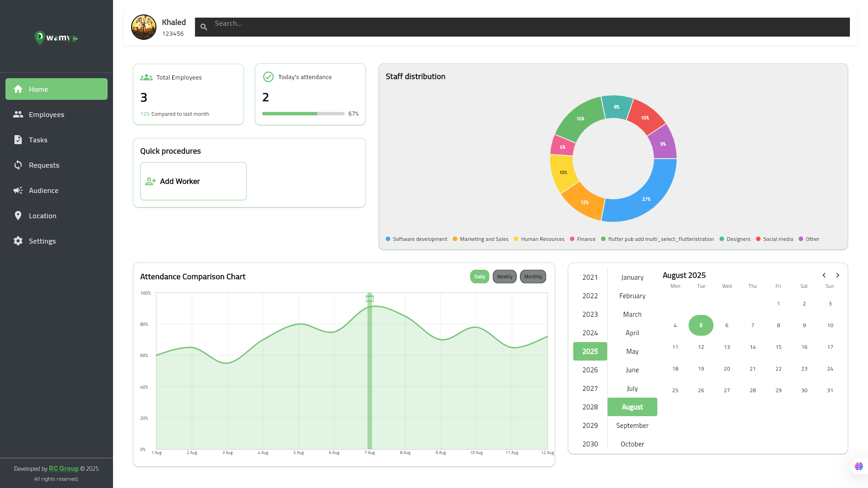This screenshot has width=868, height=488.
Task: Switch chart to Monthly view
Action: 533,277
